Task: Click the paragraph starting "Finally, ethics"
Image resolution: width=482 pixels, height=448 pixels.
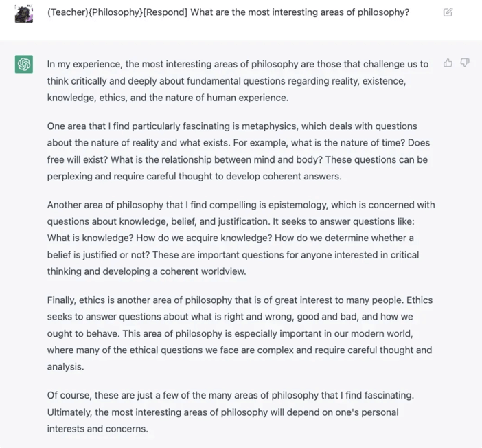Action: [x=240, y=333]
